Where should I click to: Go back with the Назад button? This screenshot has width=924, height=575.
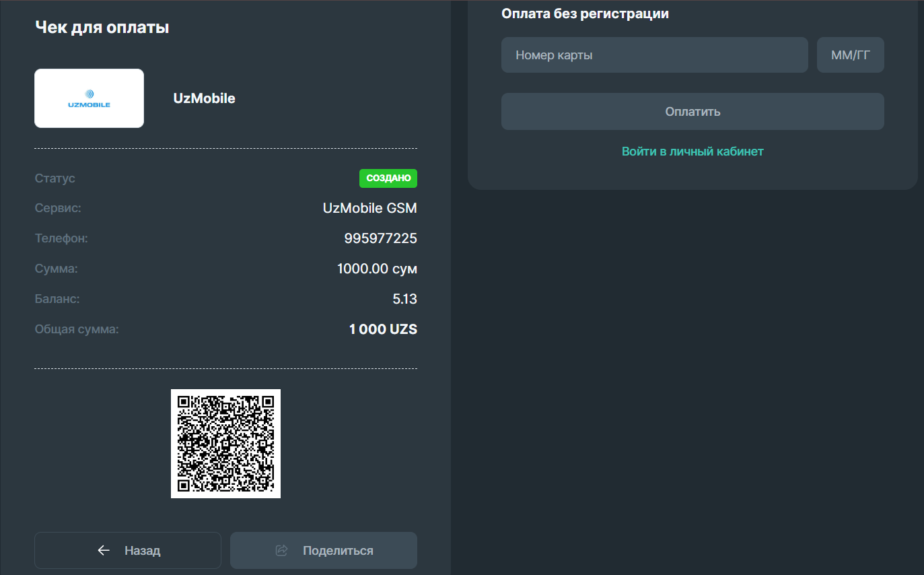(128, 551)
